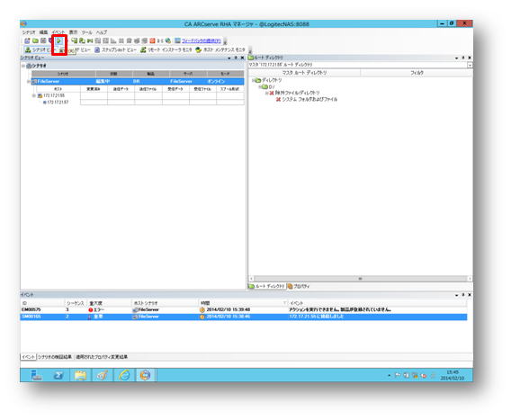The width and height of the screenshot is (511, 420).
Task: Click the green Run scenario button
Action: tap(59, 40)
